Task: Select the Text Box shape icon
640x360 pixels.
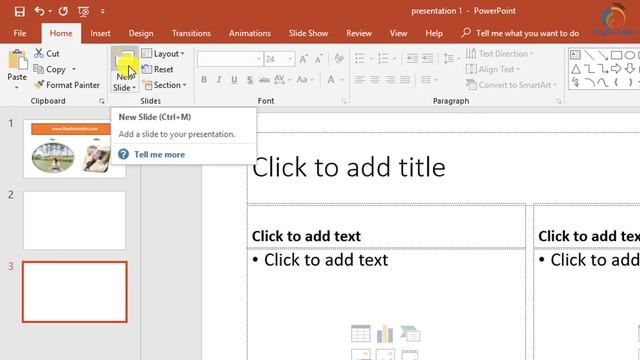Action: tap(575, 55)
